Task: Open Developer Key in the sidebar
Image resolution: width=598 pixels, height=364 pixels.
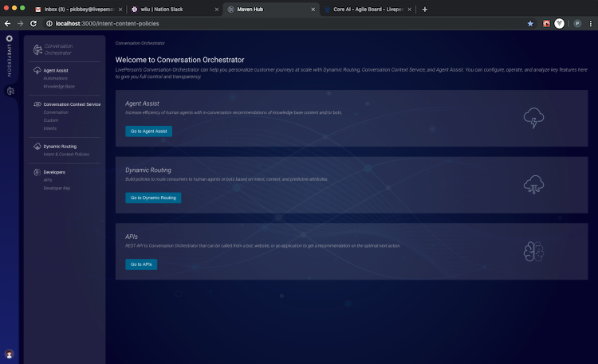Action: tap(57, 188)
